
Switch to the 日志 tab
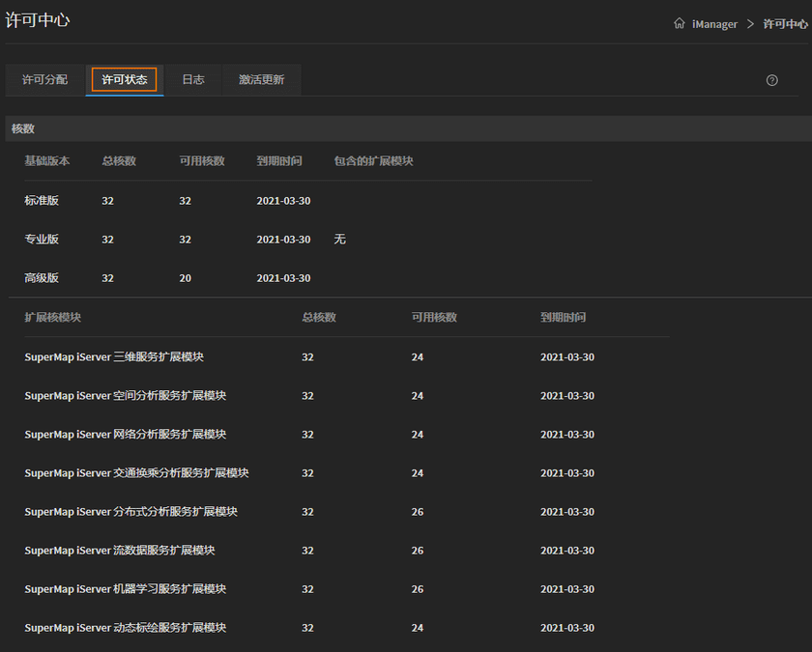(x=192, y=80)
